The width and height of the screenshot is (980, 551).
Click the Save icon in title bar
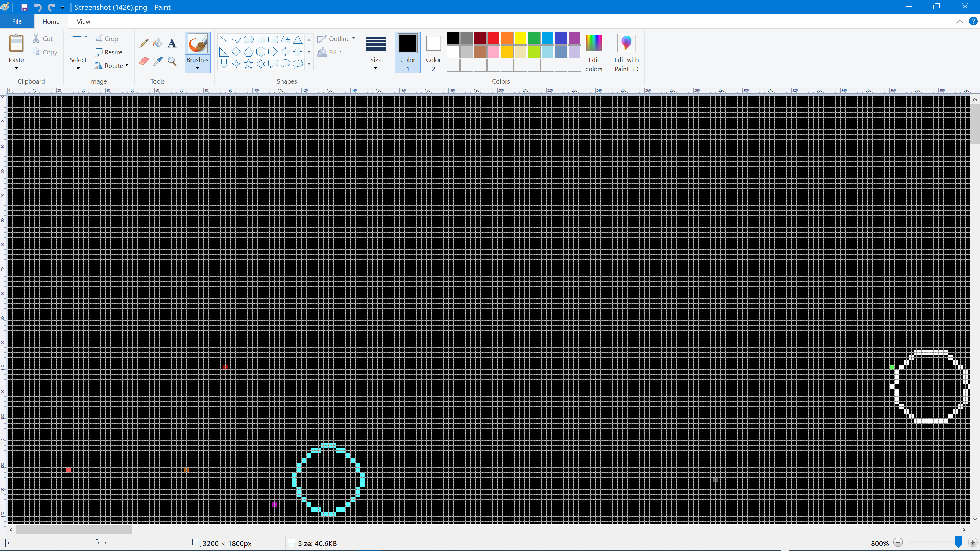coord(24,7)
